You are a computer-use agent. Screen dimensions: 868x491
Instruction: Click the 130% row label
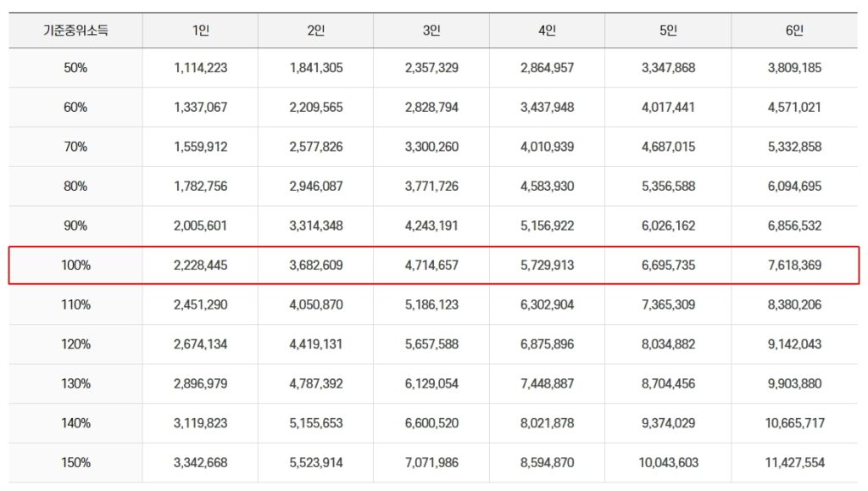75,383
